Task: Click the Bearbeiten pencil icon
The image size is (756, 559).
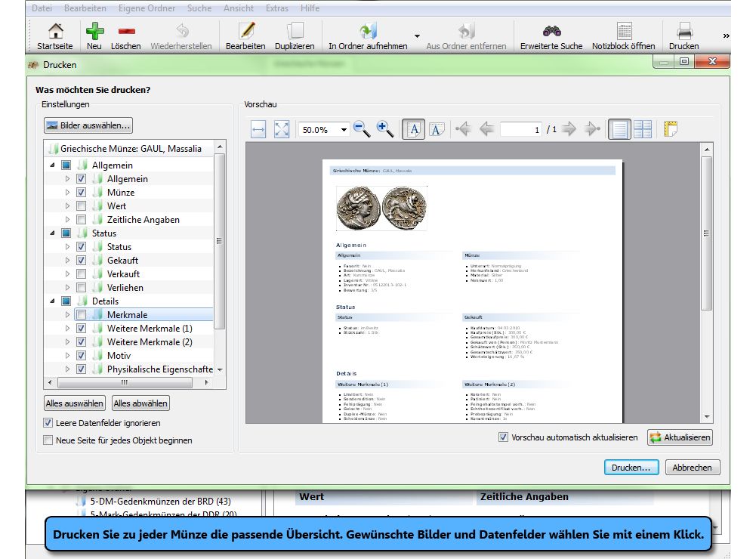Action: coord(246,31)
